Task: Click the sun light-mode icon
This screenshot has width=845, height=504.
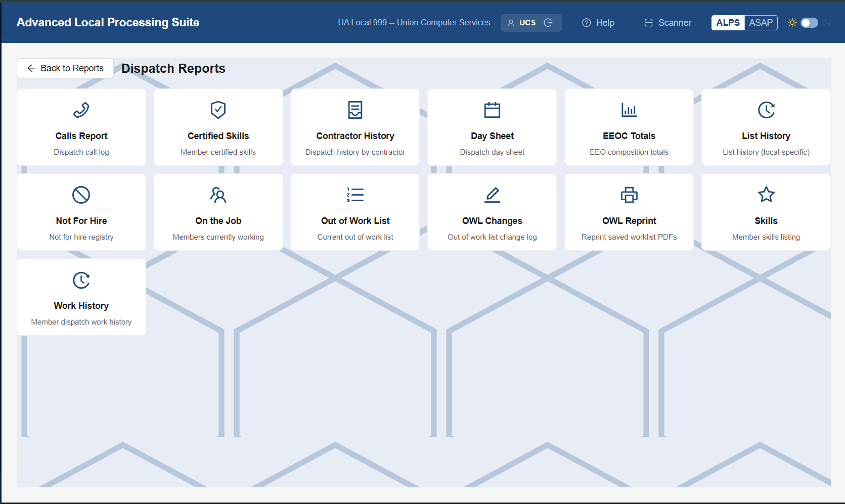Action: tap(792, 23)
